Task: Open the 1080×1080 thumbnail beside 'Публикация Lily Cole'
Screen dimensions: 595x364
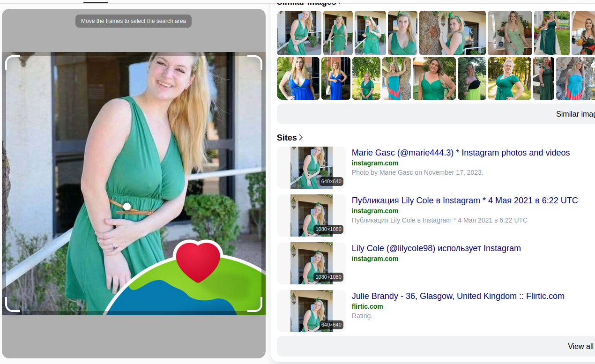Action: pyautogui.click(x=311, y=215)
